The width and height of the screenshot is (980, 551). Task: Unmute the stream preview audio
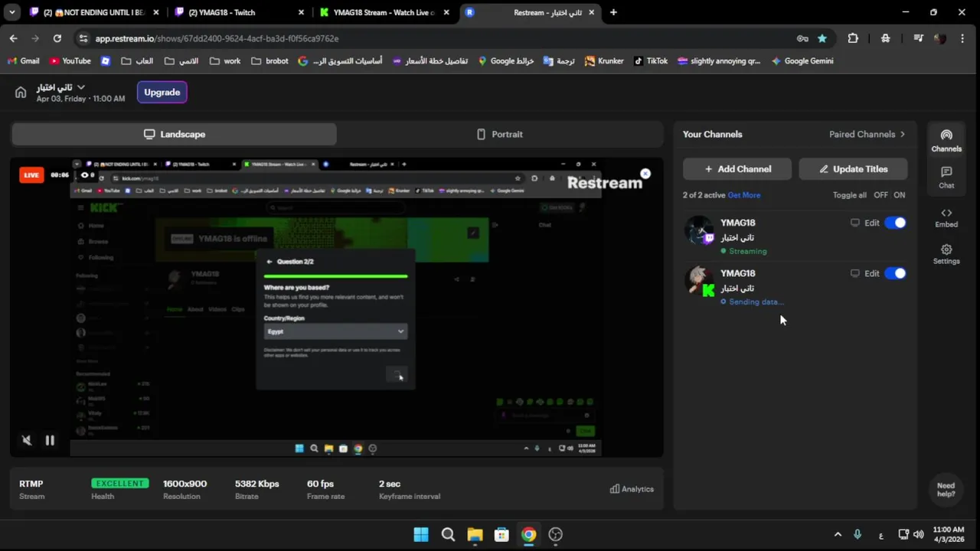27,440
